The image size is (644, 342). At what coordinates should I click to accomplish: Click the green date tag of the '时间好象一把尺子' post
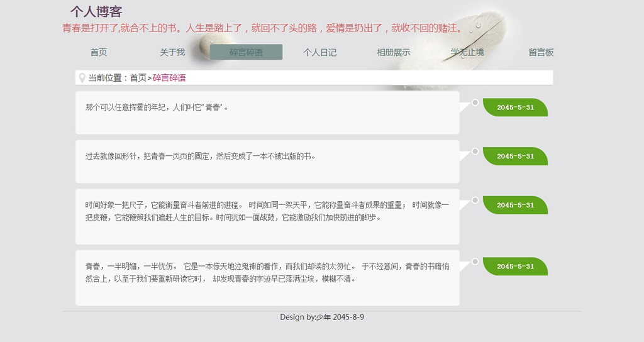pos(516,206)
